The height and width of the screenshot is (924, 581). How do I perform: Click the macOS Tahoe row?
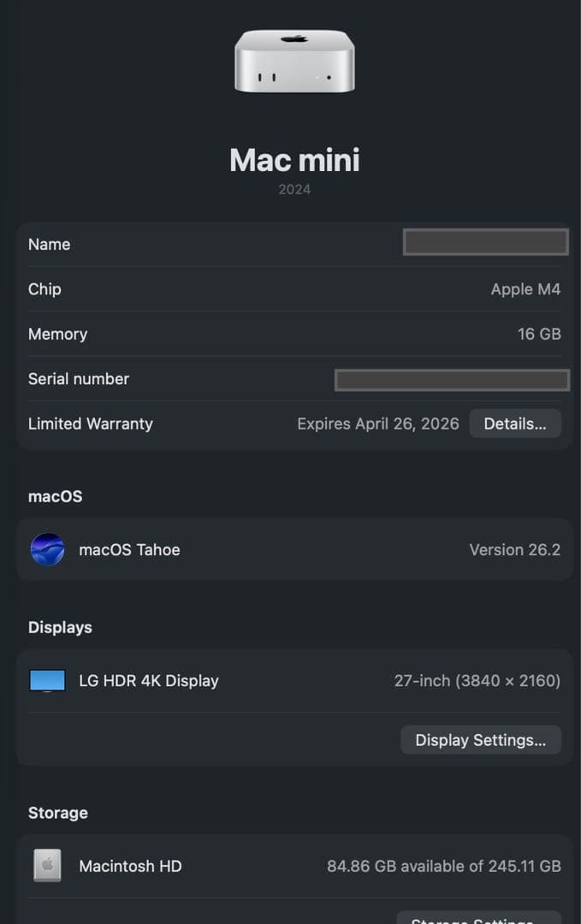[294, 549]
